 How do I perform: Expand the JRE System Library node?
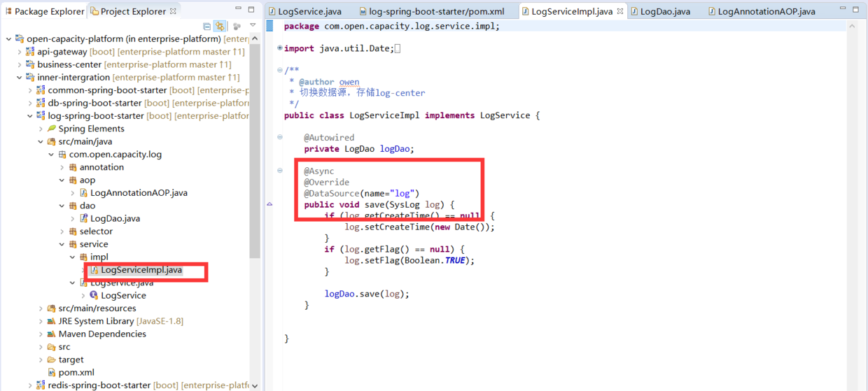tap(41, 321)
